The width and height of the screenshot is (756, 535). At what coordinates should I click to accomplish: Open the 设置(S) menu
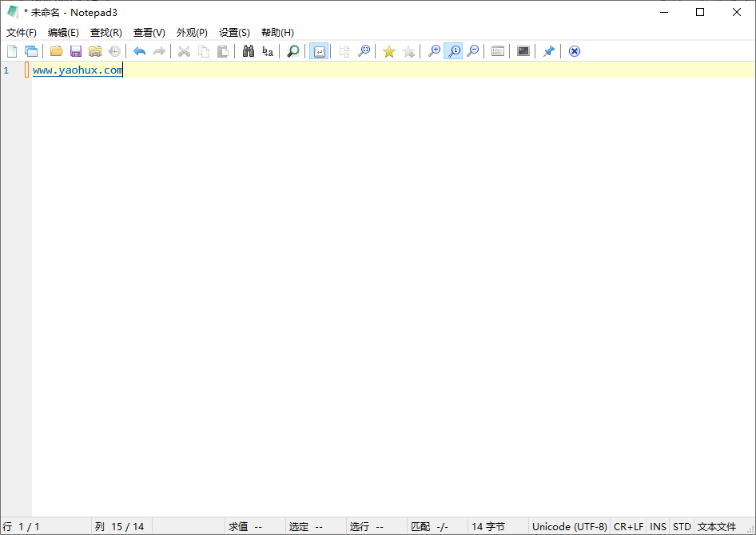click(233, 32)
